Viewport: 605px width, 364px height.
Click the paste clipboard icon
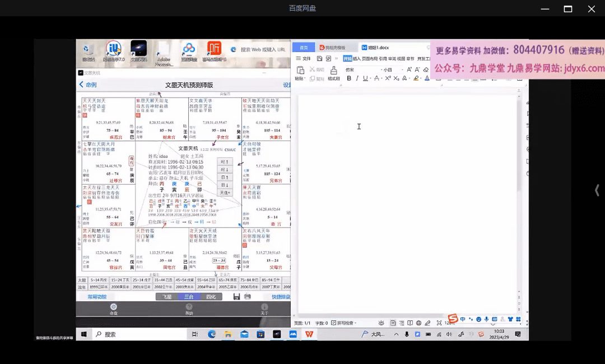[x=300, y=71]
